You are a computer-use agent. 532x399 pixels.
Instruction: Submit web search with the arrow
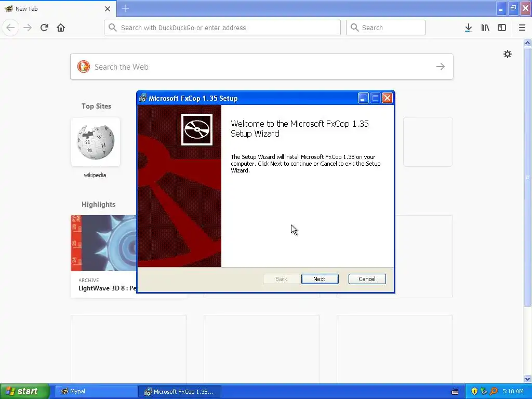[x=441, y=66]
